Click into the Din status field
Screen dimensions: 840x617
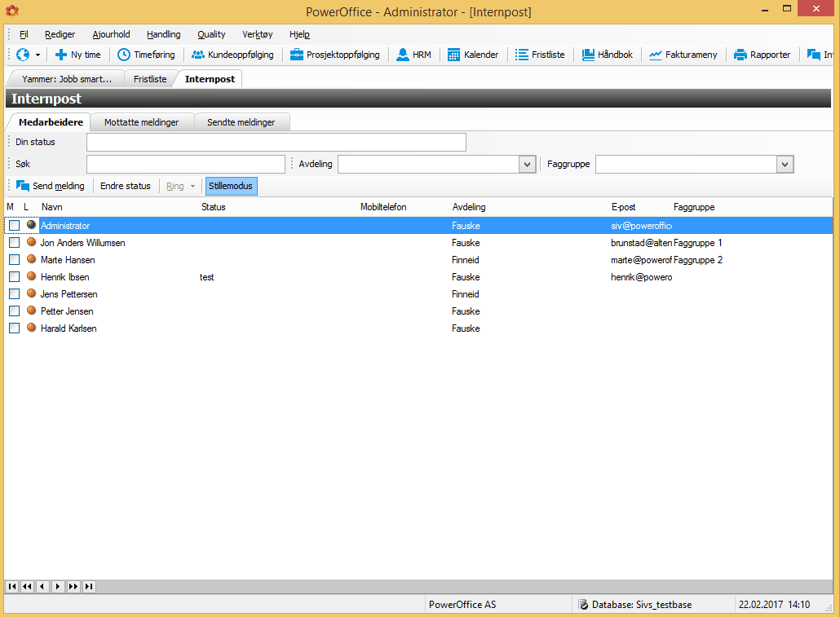(x=276, y=143)
